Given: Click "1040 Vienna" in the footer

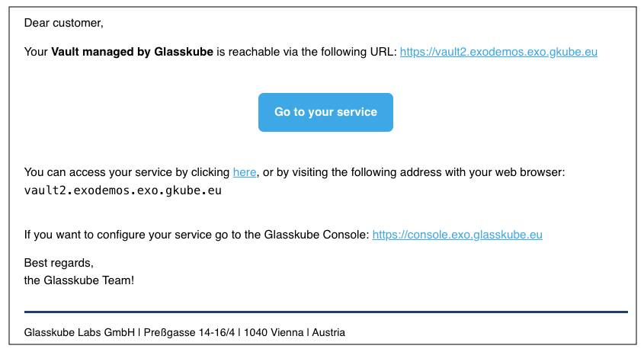Looking at the screenshot, I should (x=269, y=333).
